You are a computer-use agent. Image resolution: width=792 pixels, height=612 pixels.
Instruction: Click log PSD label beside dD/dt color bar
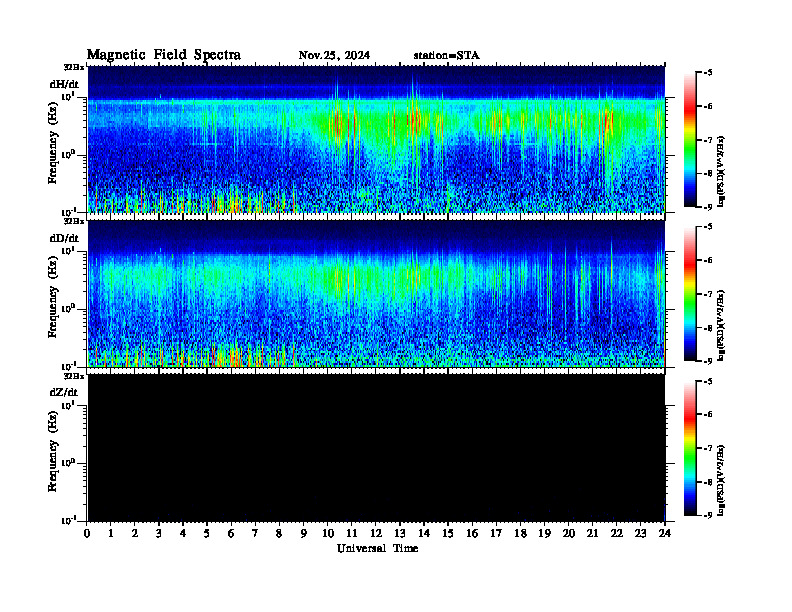721,325
